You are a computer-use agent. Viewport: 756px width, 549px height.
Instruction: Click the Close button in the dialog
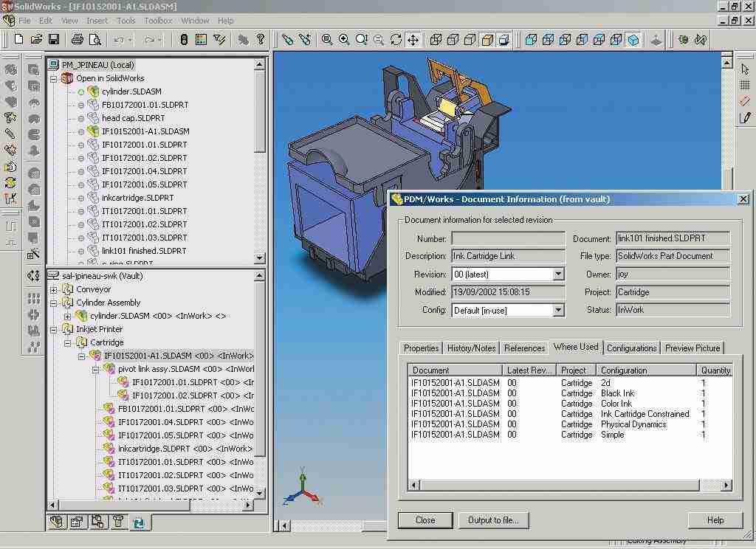tap(425, 520)
